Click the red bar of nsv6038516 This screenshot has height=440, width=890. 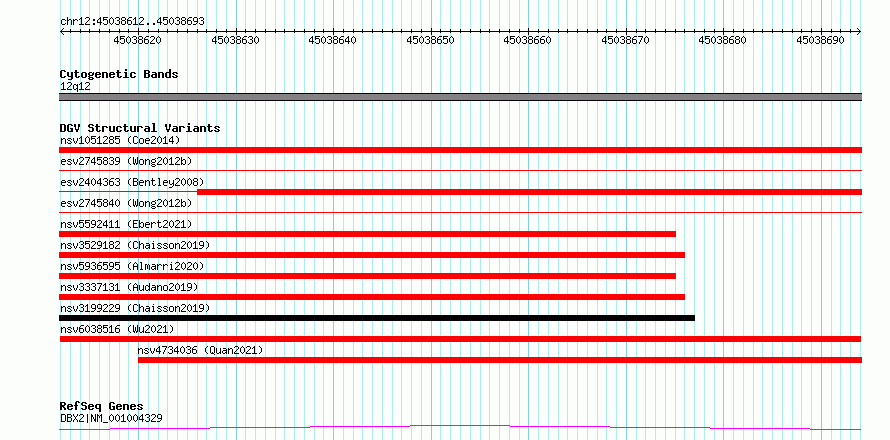pos(460,339)
